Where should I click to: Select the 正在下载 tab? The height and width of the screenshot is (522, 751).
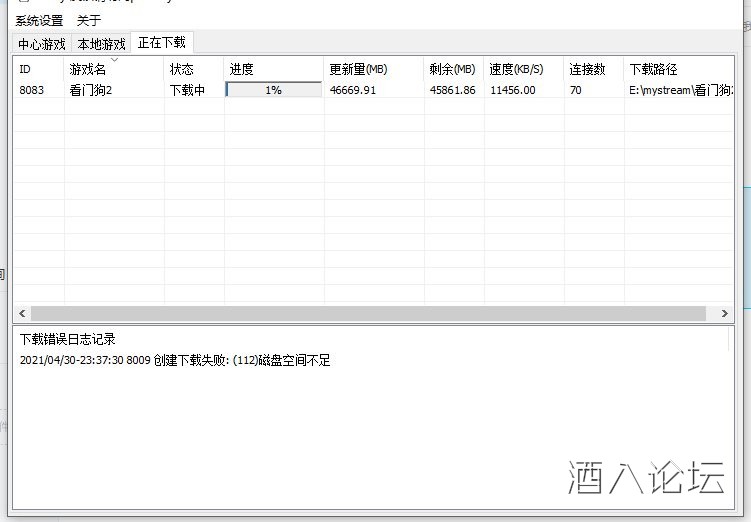[161, 43]
